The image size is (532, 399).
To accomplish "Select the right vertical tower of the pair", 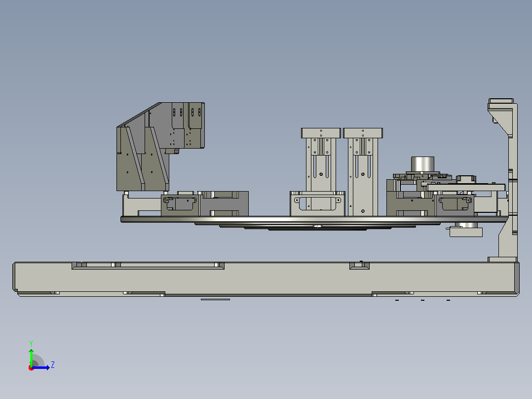I will [x=363, y=171].
